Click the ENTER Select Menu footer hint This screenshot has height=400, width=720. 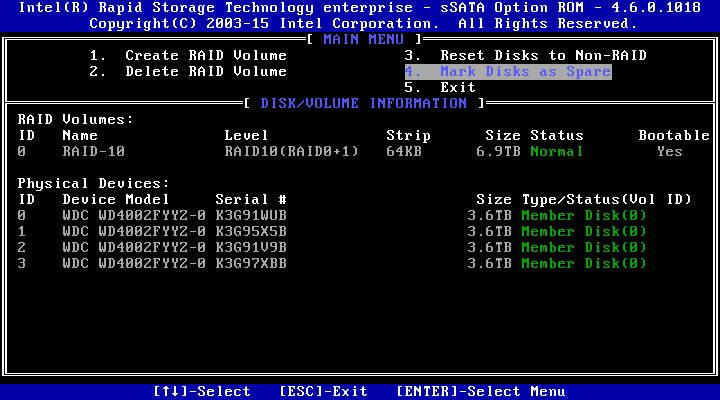(480, 391)
